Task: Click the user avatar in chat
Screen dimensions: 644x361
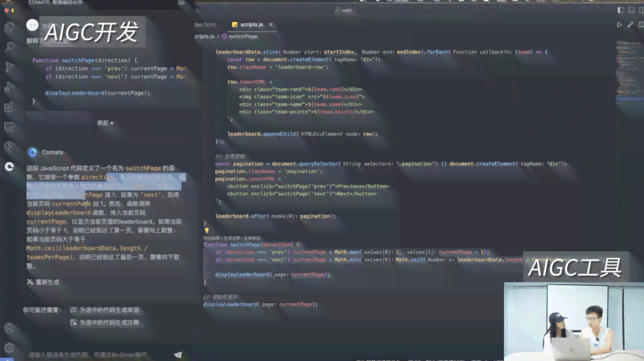Action: [32, 26]
